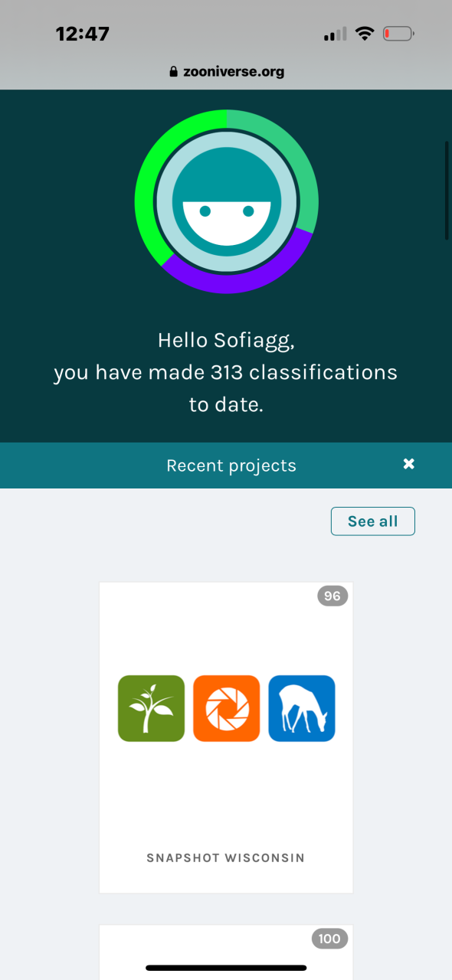452x980 pixels.
Task: Open the Snapshot Wisconsin project title
Action: point(226,858)
